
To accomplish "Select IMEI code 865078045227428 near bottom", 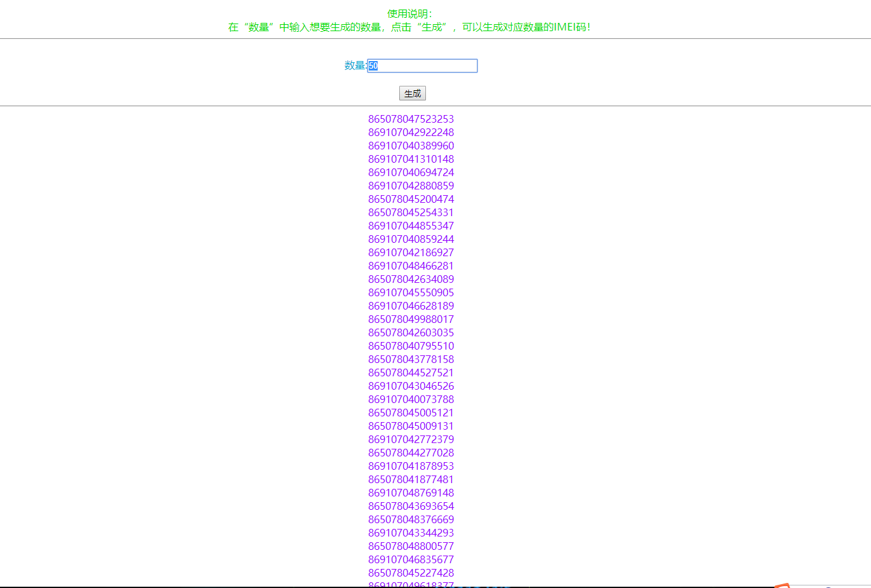I will (411, 573).
